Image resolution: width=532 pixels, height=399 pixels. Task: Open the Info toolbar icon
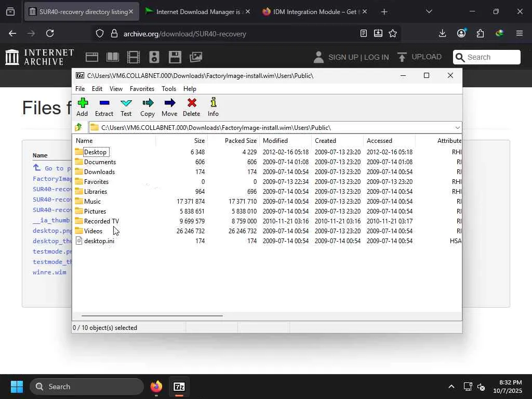[x=213, y=103]
